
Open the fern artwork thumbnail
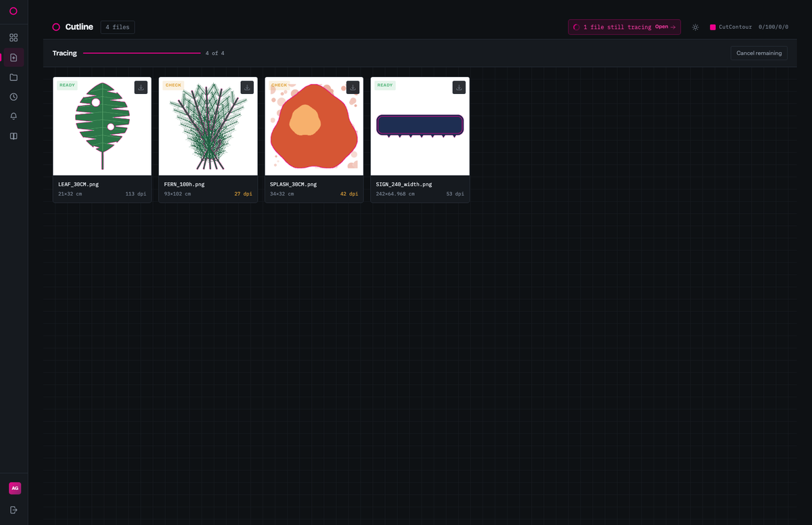[x=208, y=126]
